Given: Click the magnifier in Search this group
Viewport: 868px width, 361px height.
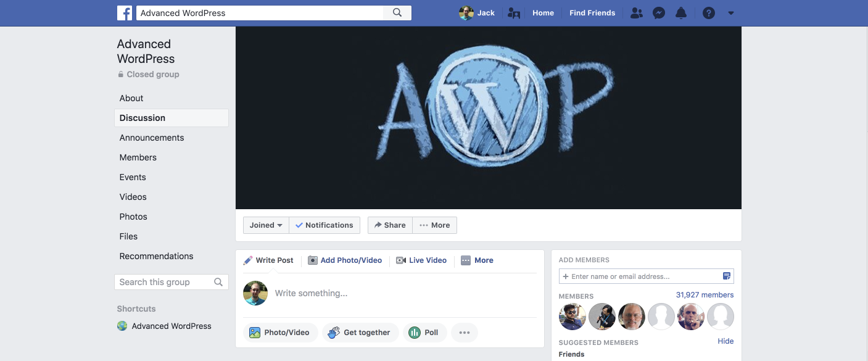Looking at the screenshot, I should click(x=218, y=282).
